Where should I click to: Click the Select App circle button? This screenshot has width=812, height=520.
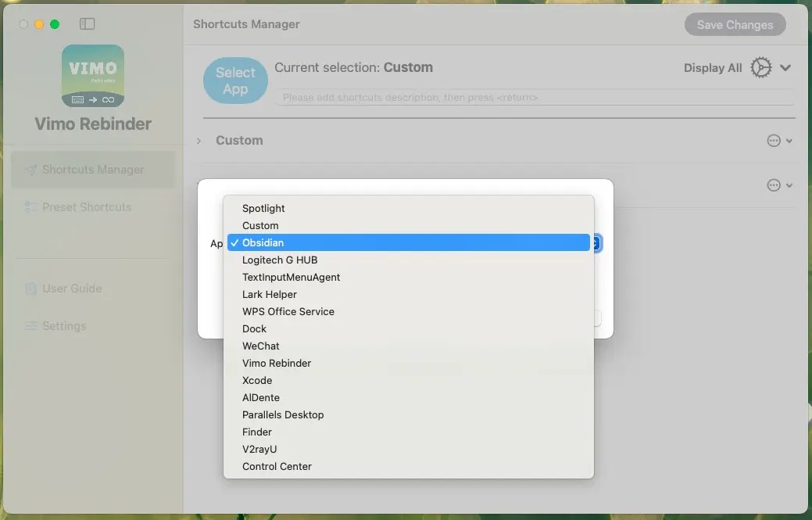[235, 81]
